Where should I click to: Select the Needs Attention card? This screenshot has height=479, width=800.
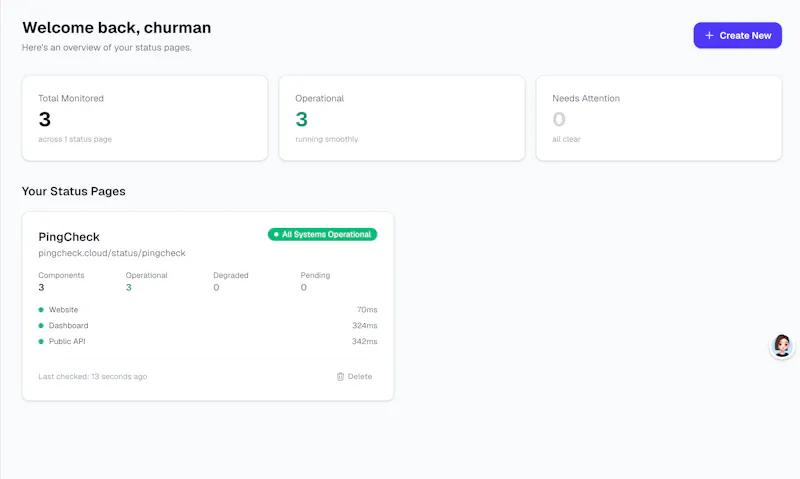pos(659,118)
